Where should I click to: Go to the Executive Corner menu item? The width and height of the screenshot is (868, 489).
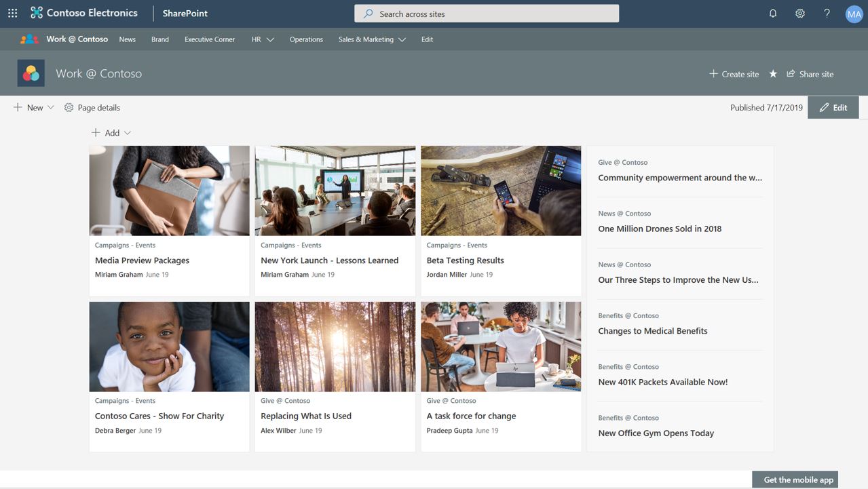point(210,39)
